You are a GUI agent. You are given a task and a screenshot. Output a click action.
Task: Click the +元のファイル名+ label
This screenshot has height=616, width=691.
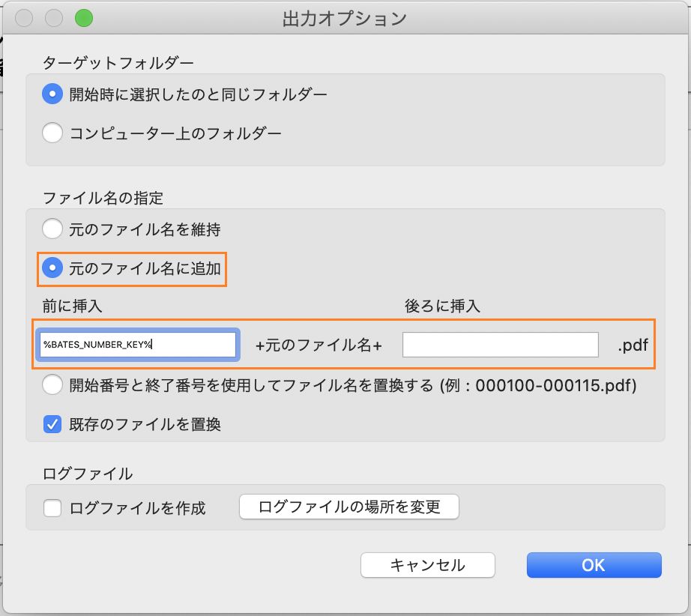point(318,345)
